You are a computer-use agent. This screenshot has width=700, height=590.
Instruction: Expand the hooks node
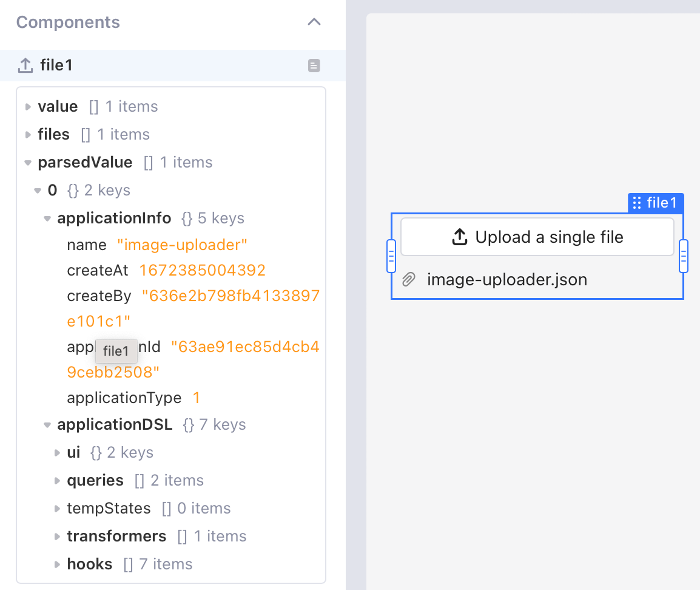[x=57, y=565]
